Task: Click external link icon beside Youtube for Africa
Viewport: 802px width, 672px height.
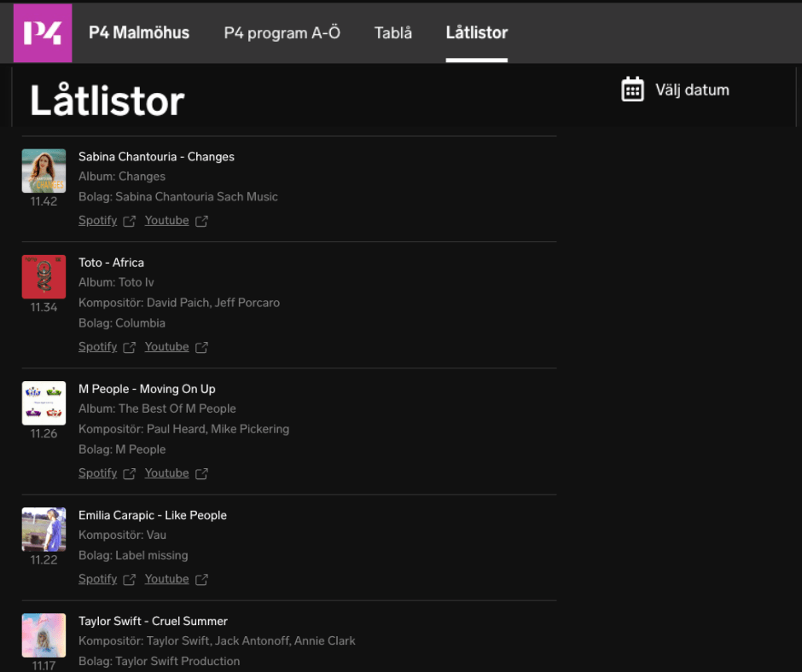Action: point(201,347)
